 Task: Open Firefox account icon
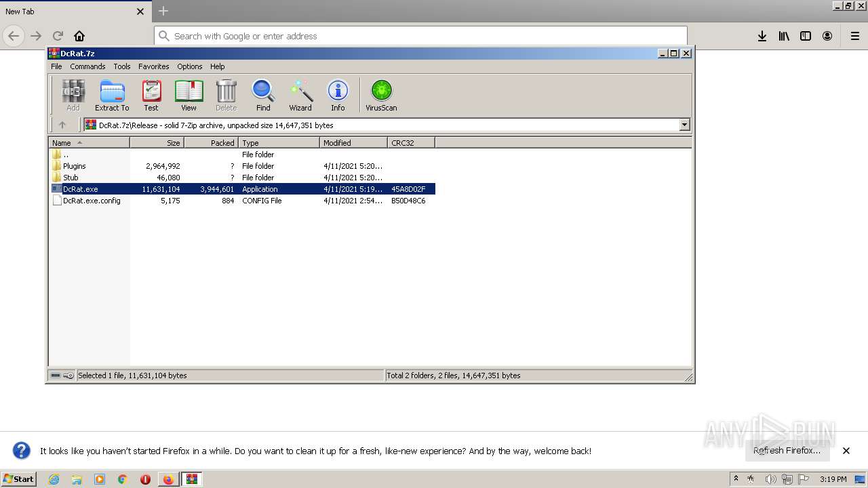827,36
